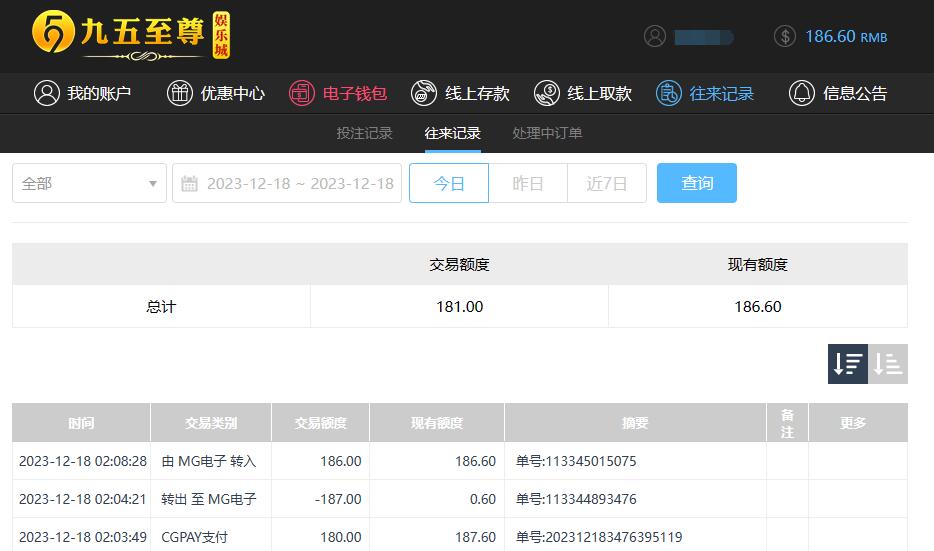
Task: Click the 186.60 RMB balance in header
Action: [x=846, y=36]
